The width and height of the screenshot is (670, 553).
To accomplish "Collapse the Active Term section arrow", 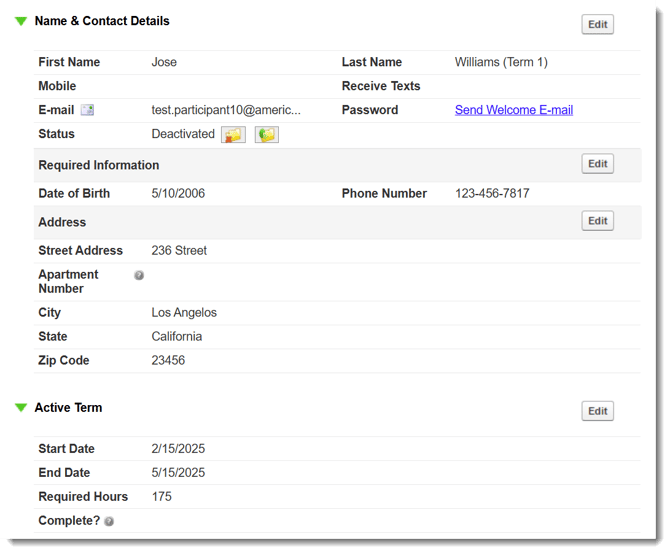I will [x=21, y=408].
